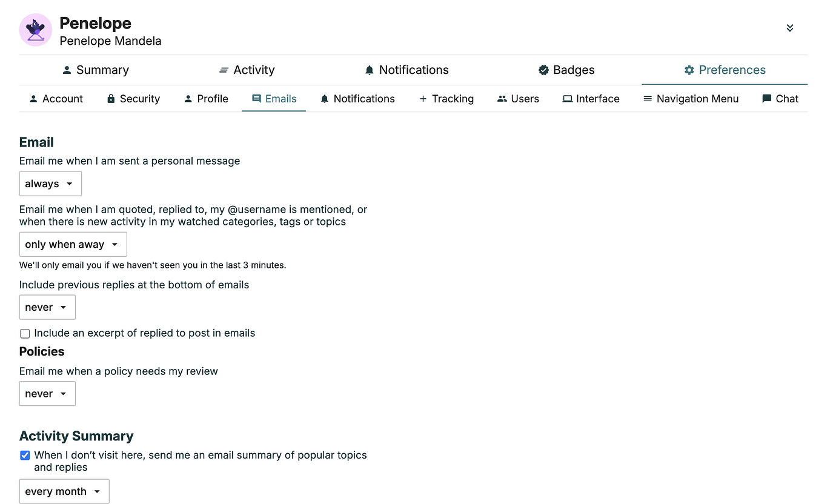Click the Badges certificate icon
Screen dimensions: 836x504
pos(543,70)
